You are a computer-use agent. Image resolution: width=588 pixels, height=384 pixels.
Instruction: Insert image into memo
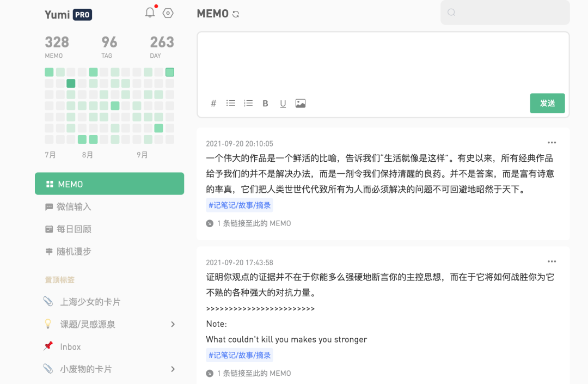301,103
